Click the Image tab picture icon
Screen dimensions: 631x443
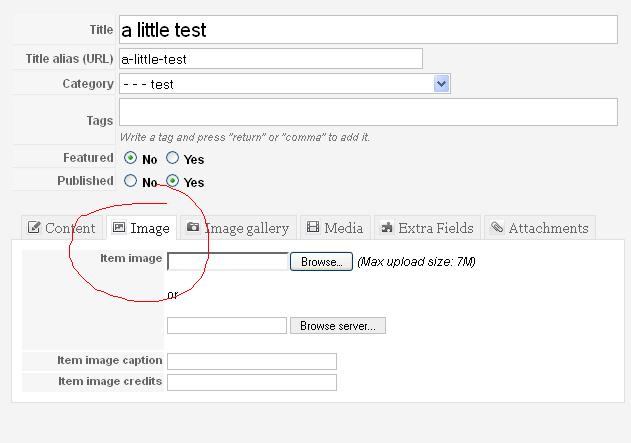119,227
